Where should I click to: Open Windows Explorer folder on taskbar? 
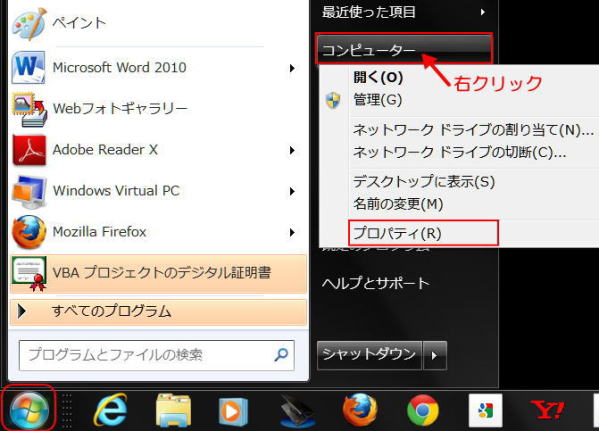[173, 411]
